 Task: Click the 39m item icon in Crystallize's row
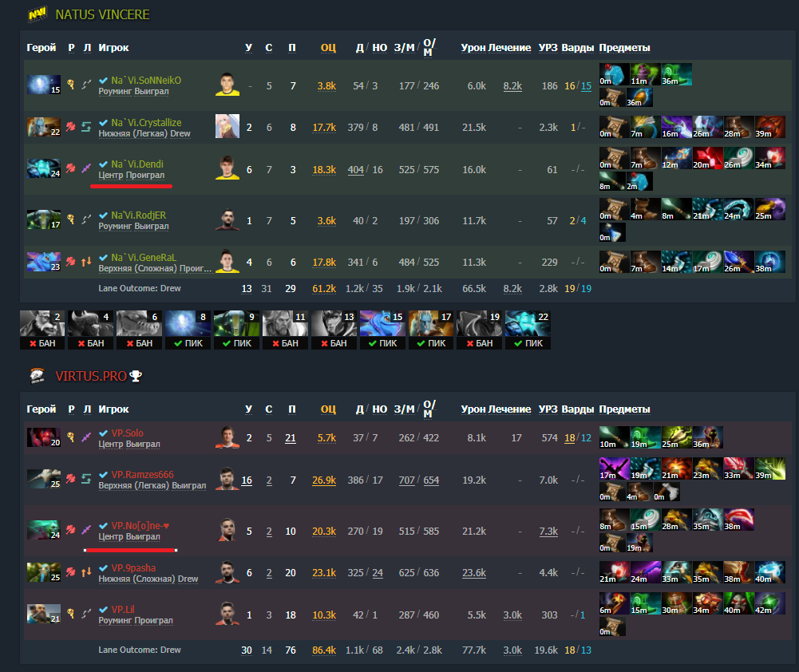(770, 127)
